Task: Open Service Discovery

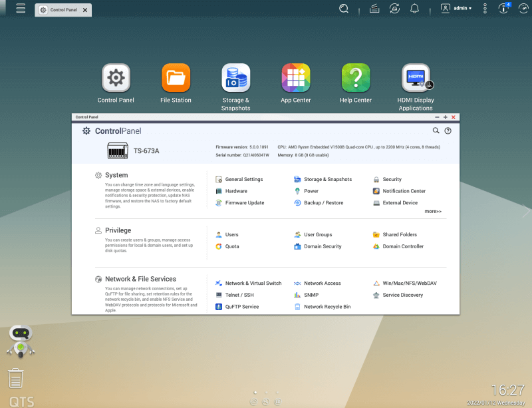Action: (x=398, y=295)
